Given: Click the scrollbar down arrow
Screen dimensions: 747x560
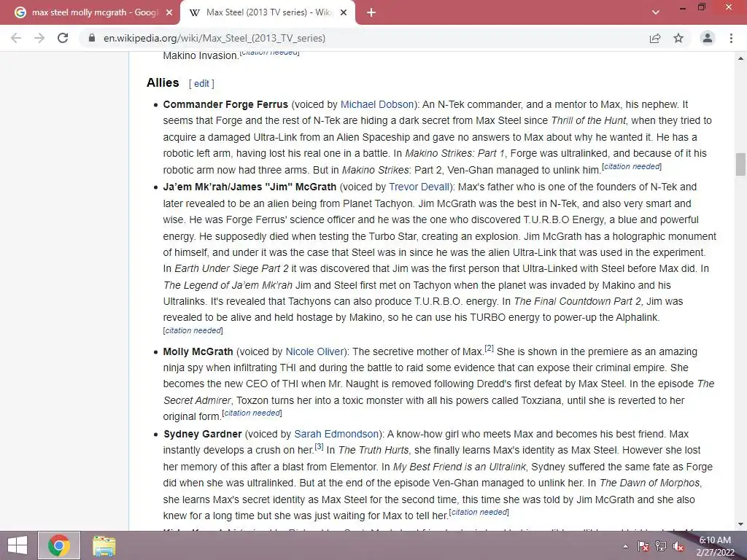Looking at the screenshot, I should [x=740, y=525].
